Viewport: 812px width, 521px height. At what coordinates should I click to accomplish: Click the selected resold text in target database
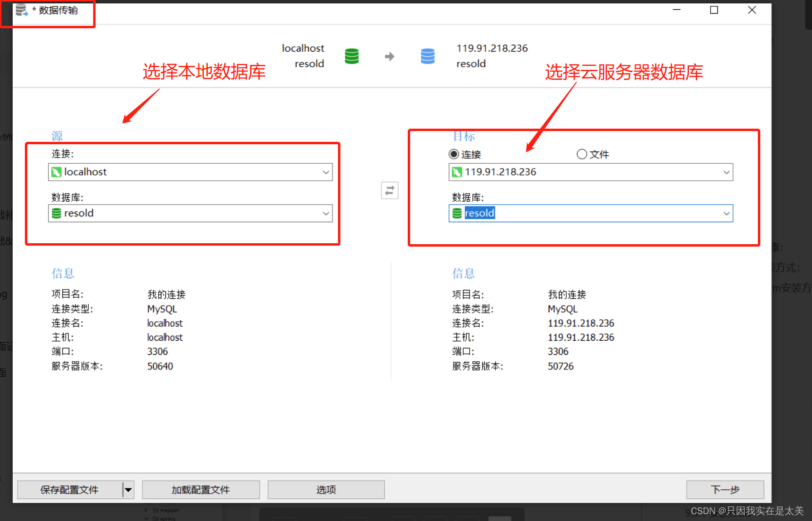480,213
